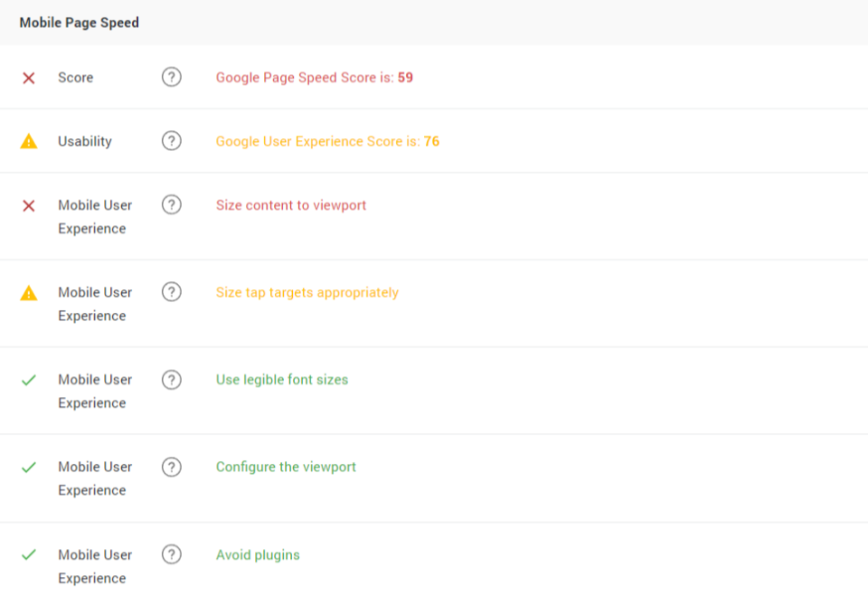Open the help icon for Size tap targets row

point(171,292)
